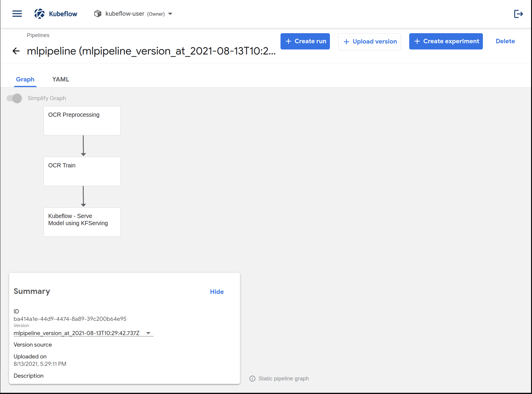Click the Static pipeline graph info icon
The height and width of the screenshot is (394, 532).
point(252,379)
